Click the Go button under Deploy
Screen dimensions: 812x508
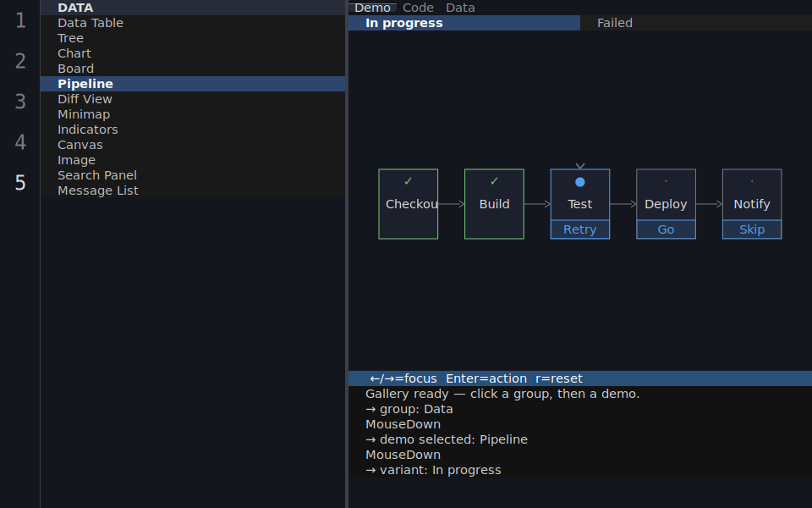[x=666, y=229]
